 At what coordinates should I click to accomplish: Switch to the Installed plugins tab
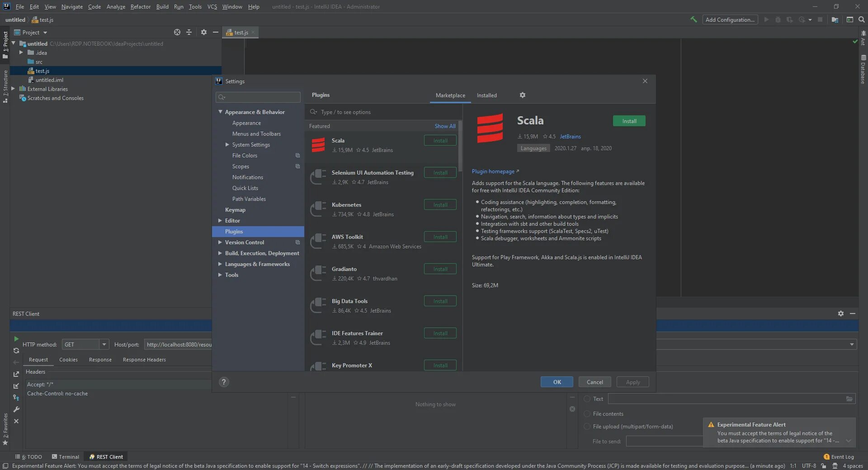coord(486,95)
